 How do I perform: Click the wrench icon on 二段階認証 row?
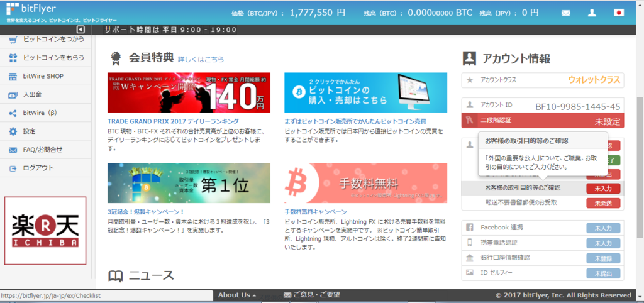(470, 121)
